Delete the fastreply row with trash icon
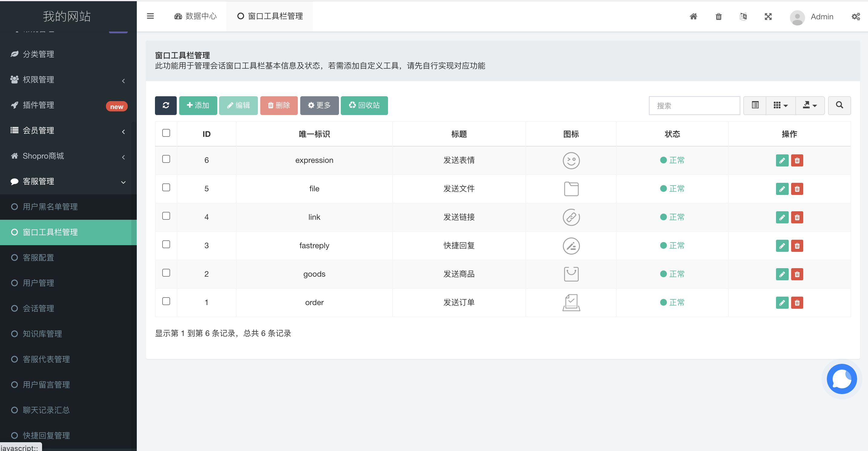 tap(797, 246)
